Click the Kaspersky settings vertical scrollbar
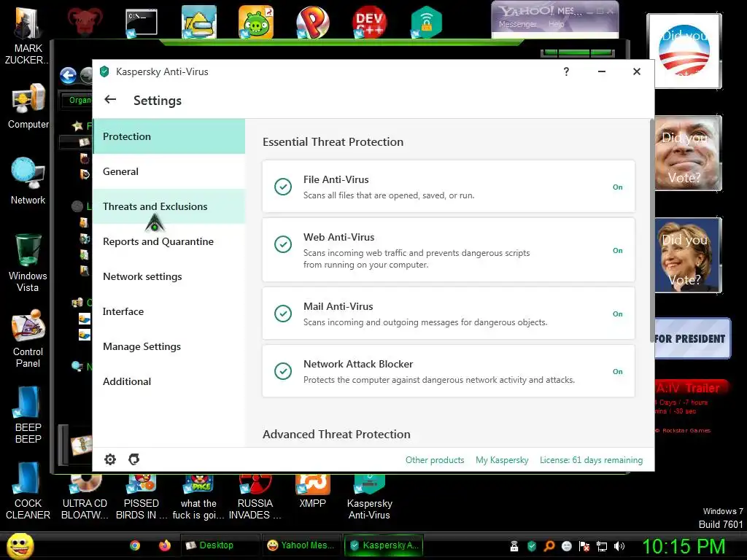747x560 pixels. click(x=651, y=231)
